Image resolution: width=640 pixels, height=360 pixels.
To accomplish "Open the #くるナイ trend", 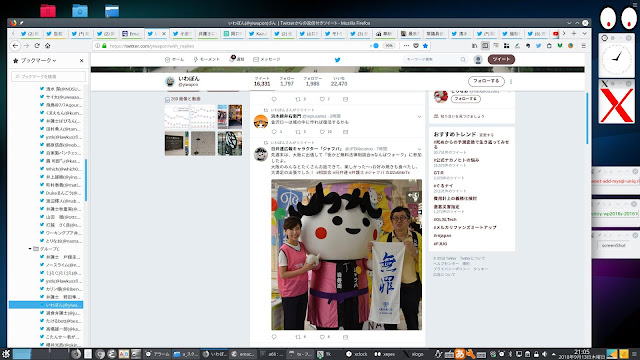I will 443,186.
